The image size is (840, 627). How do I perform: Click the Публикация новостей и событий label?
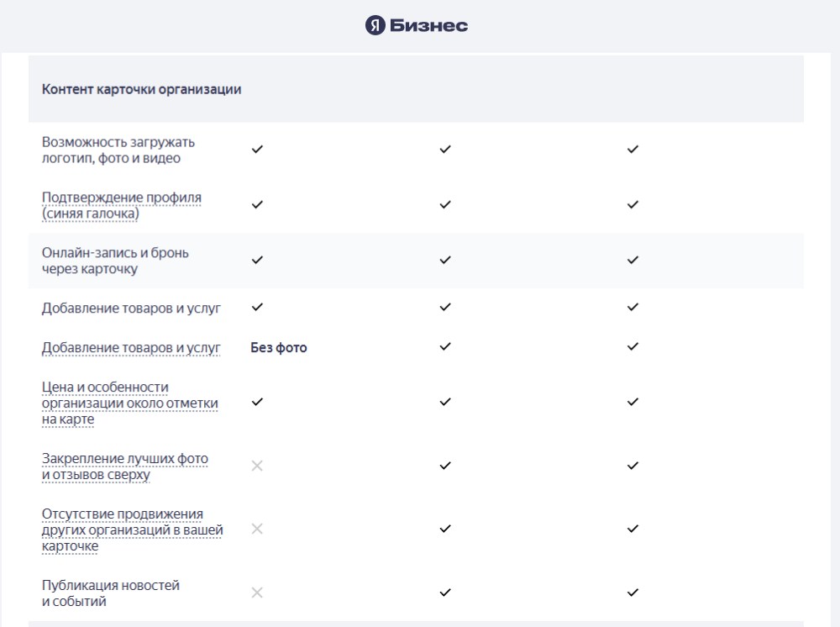pyautogui.click(x=110, y=593)
